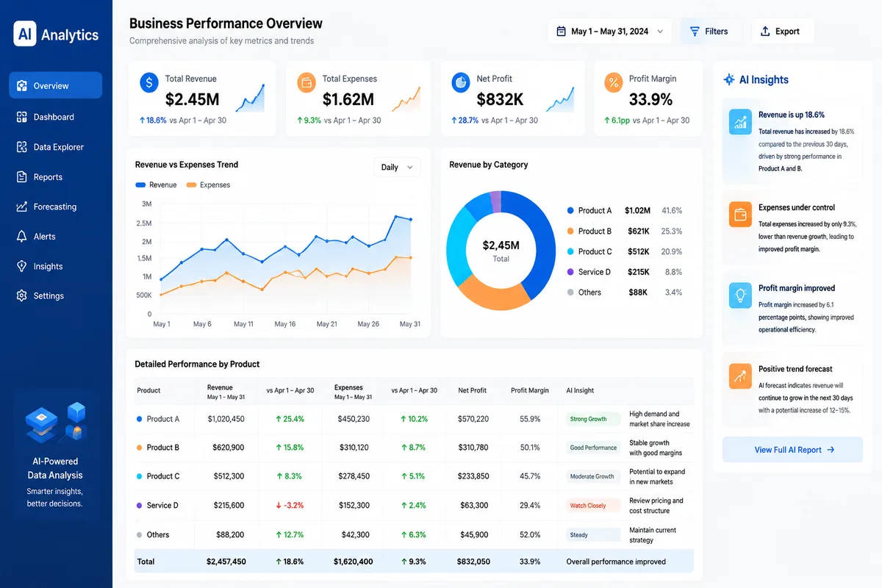Click the Positive trend forecast arrow icon
This screenshot has height=588, width=882.
[740, 376]
